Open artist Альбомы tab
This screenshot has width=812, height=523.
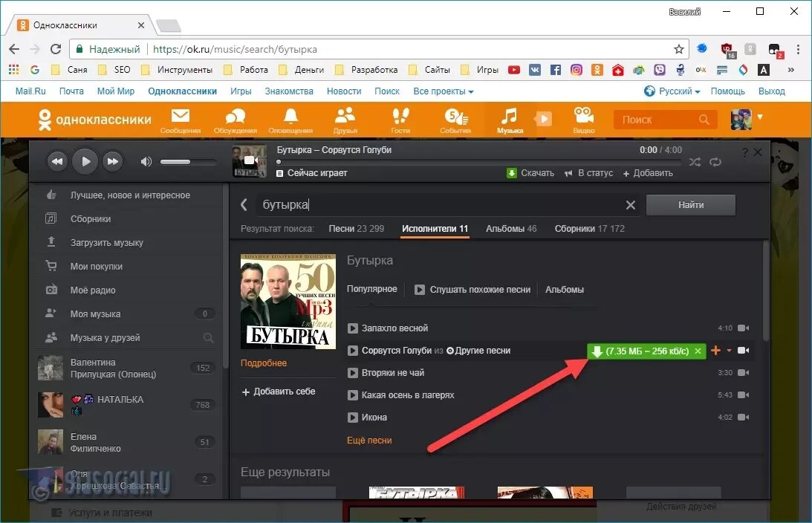click(x=565, y=290)
